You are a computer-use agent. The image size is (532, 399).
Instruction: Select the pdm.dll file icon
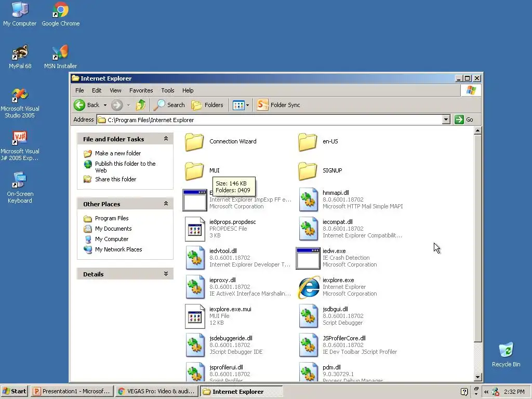pos(308,373)
